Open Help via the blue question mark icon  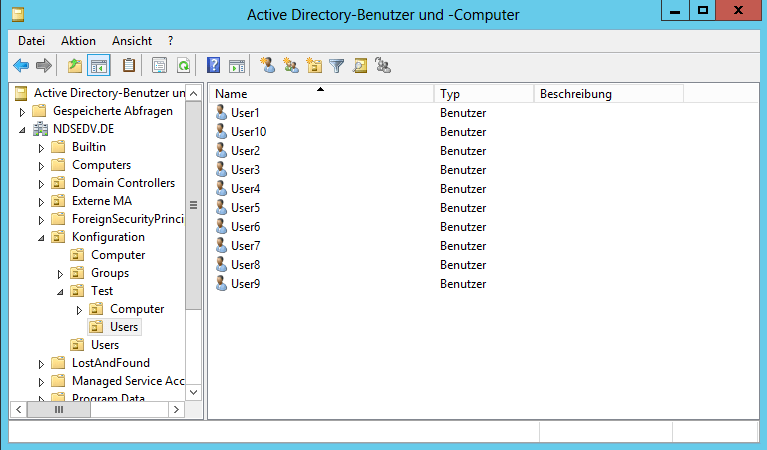pos(213,66)
